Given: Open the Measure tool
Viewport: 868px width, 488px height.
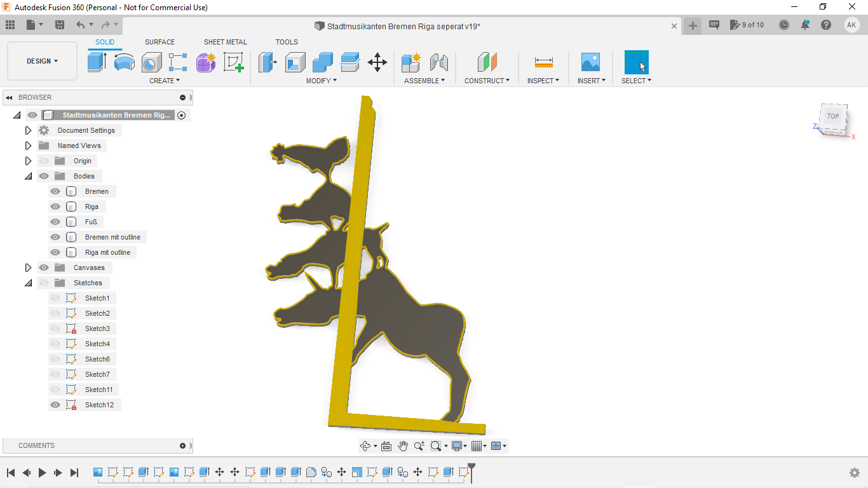Looking at the screenshot, I should tap(543, 62).
